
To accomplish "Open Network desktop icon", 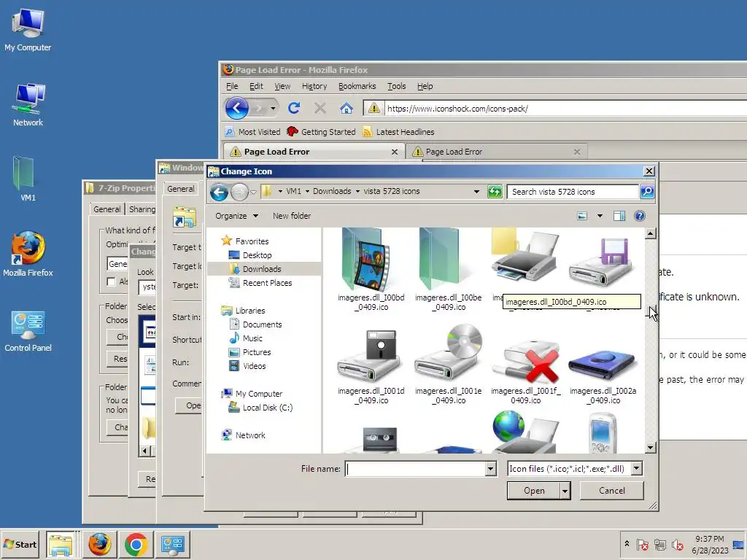I will (28, 105).
